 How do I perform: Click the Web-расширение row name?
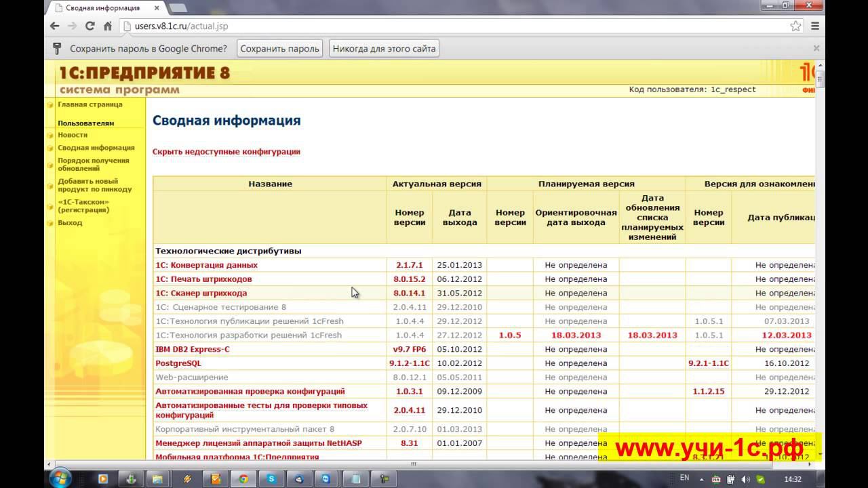pyautogui.click(x=192, y=378)
